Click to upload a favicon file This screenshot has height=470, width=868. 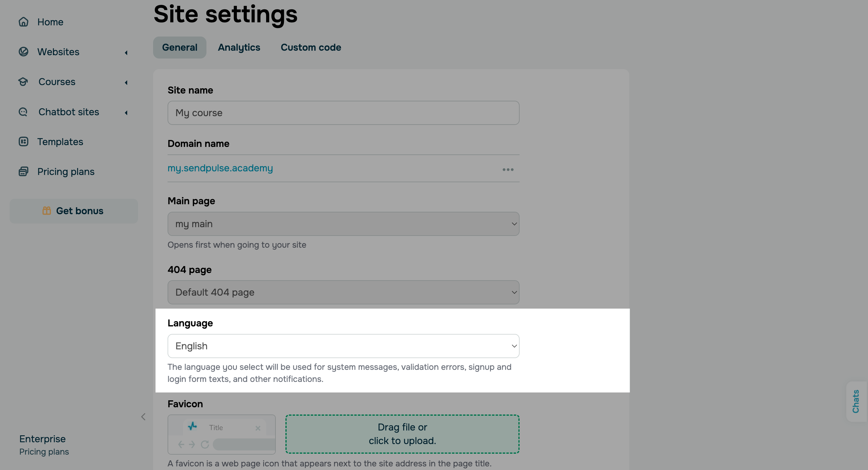pyautogui.click(x=402, y=434)
